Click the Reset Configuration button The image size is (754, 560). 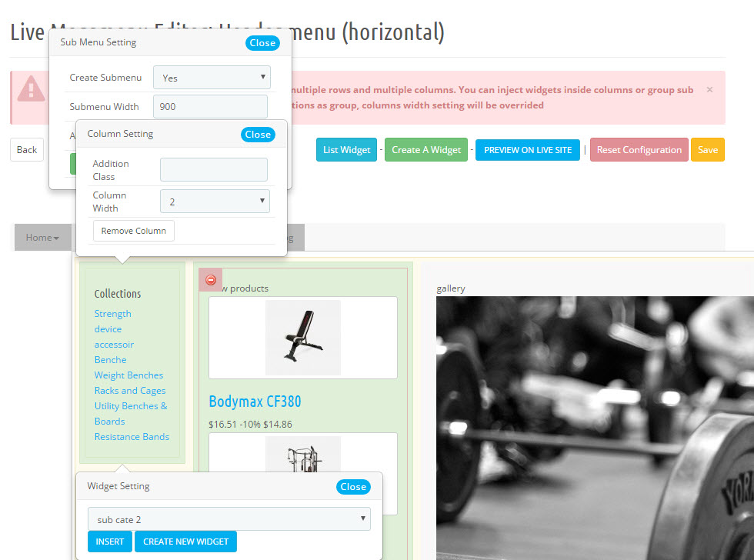[639, 149]
